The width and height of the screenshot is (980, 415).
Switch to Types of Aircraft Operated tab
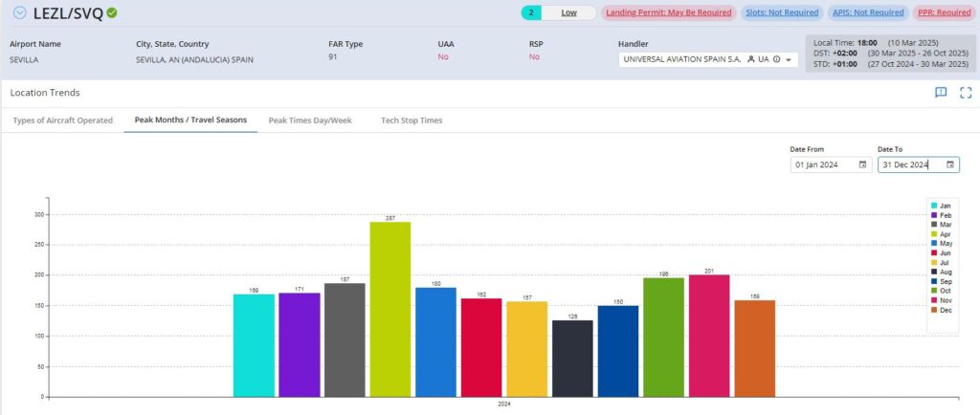[62, 120]
